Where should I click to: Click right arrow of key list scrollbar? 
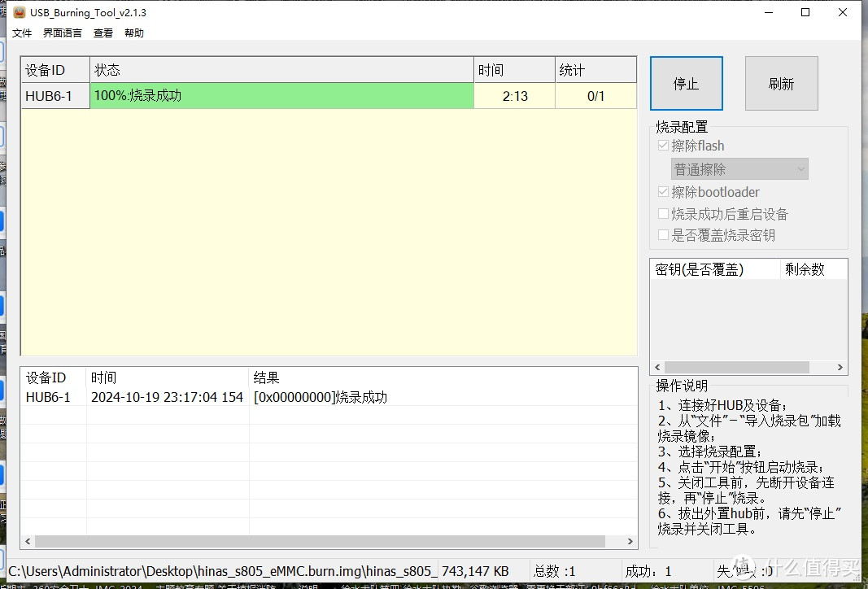click(x=840, y=368)
